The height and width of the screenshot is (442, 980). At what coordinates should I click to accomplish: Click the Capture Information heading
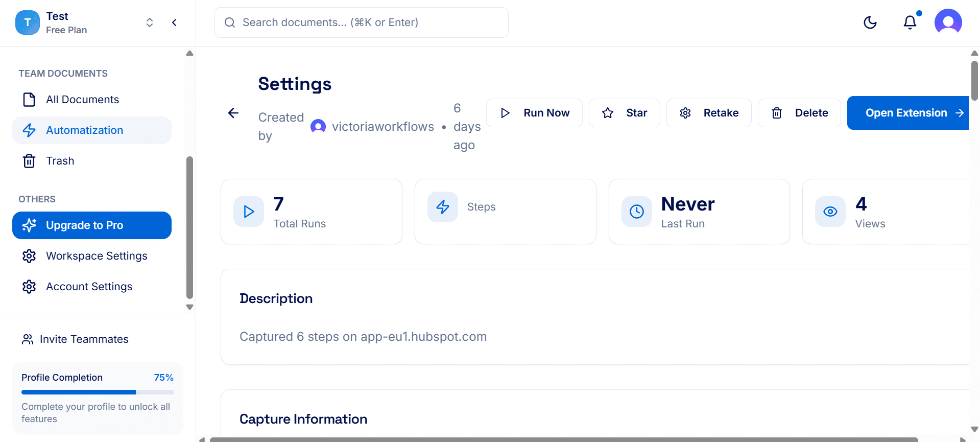click(303, 419)
